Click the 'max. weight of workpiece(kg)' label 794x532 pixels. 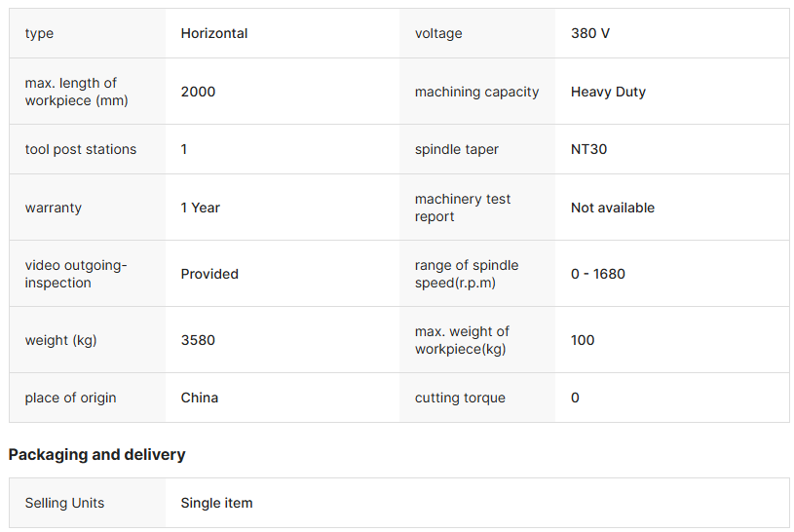point(462,340)
